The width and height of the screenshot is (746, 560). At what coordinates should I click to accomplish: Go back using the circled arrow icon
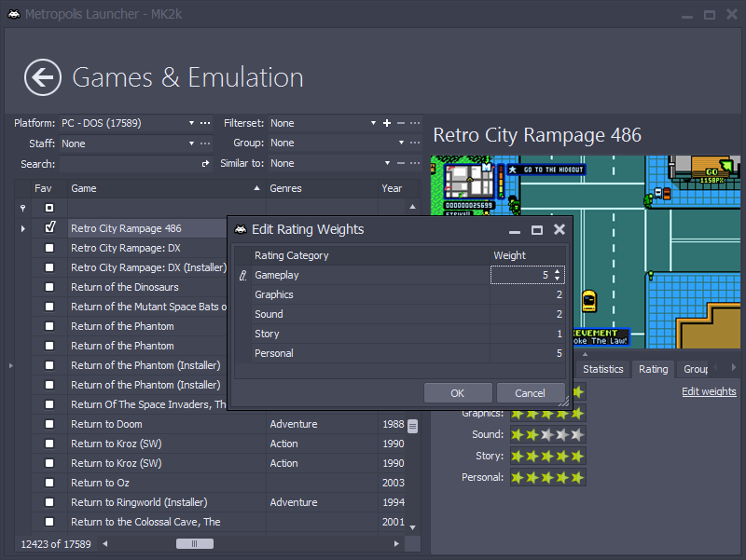(43, 77)
